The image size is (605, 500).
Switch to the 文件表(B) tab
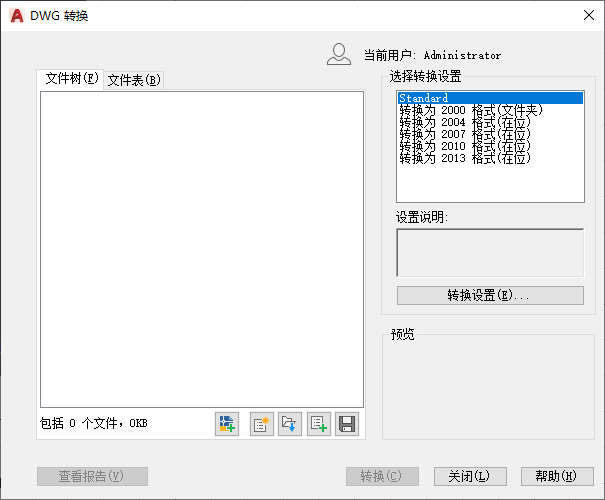click(134, 80)
